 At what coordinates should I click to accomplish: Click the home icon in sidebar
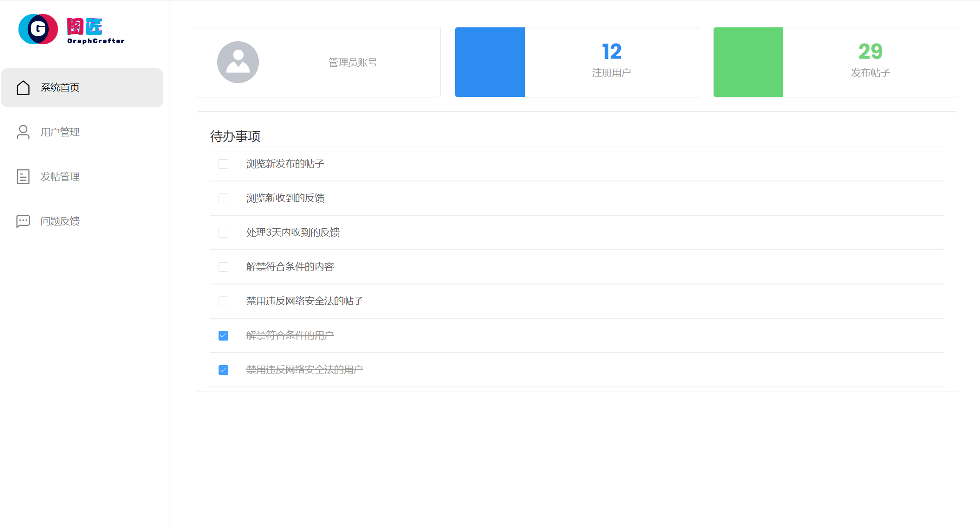23,88
